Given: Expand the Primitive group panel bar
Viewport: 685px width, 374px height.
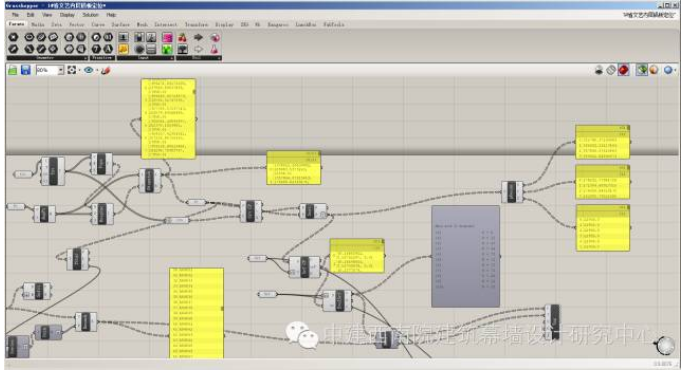Looking at the screenshot, I should pyautogui.click(x=102, y=58).
